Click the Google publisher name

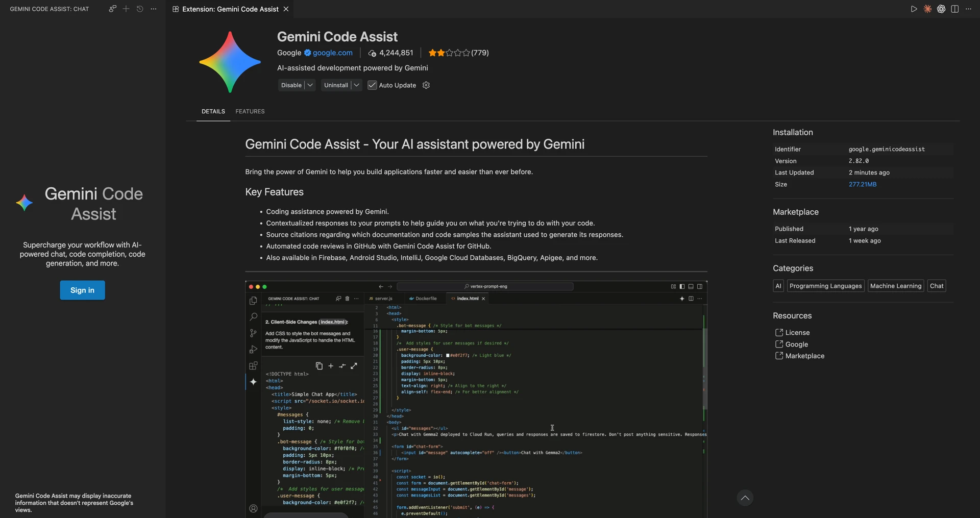click(x=289, y=53)
